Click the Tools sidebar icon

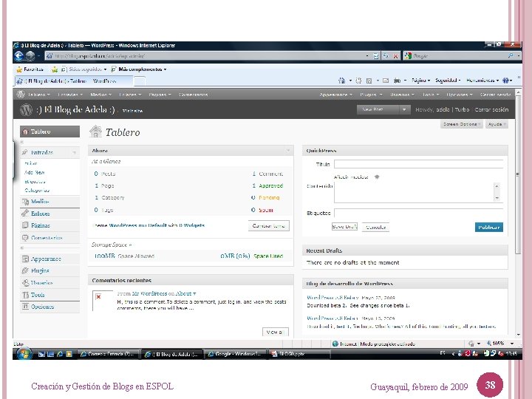(25, 295)
